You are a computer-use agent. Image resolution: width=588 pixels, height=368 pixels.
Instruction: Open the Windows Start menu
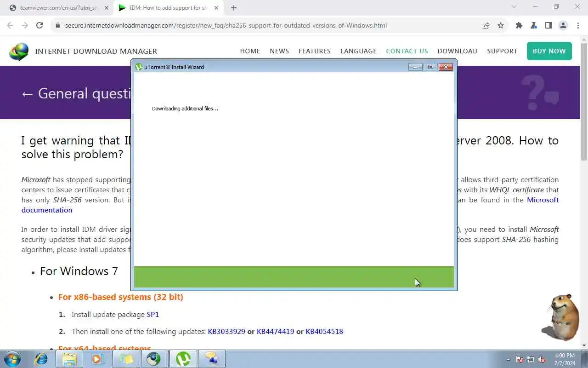(12, 359)
